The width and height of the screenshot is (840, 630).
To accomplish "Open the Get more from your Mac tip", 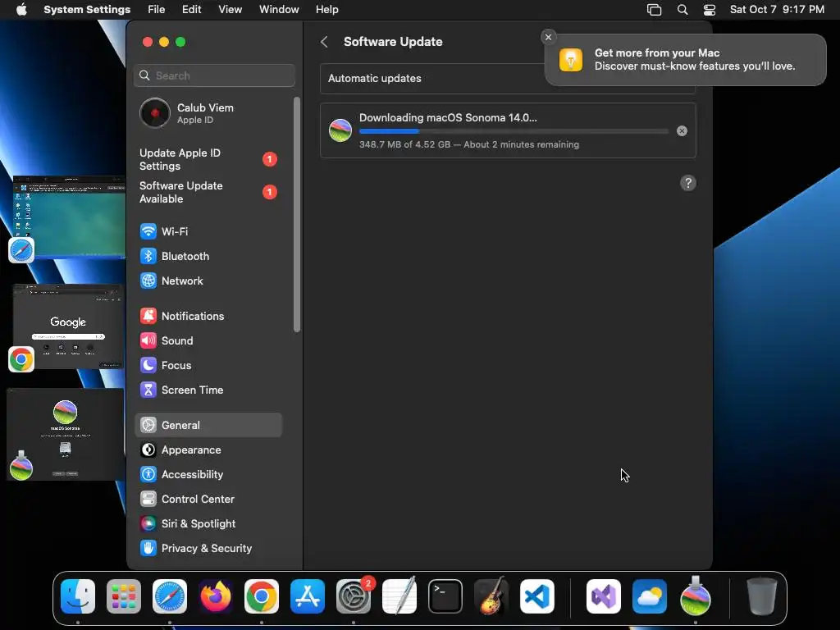I will pos(685,59).
